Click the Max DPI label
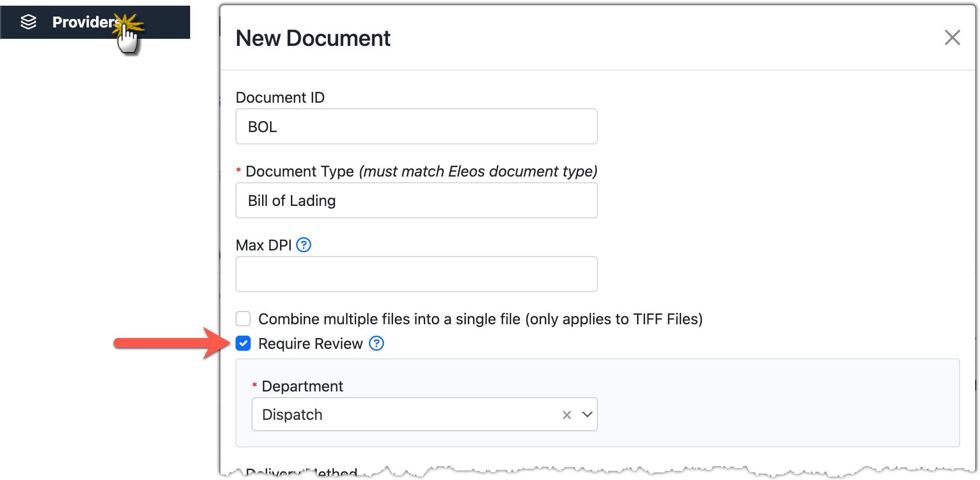Viewport: 980px width, 480px height. (x=263, y=245)
